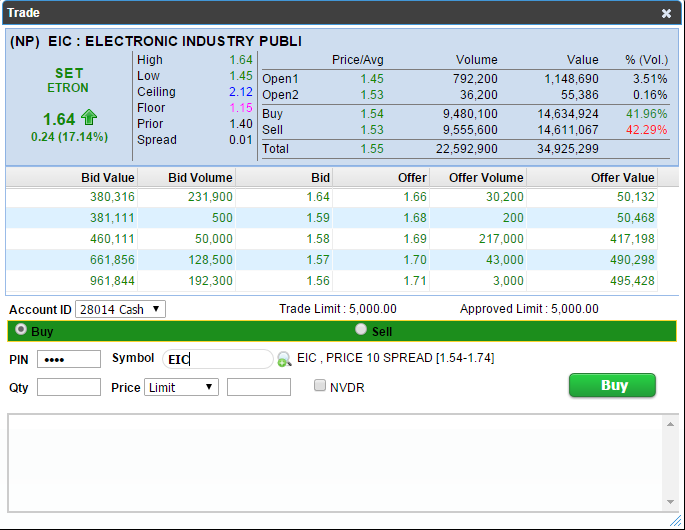Click the price value input field

(259, 387)
